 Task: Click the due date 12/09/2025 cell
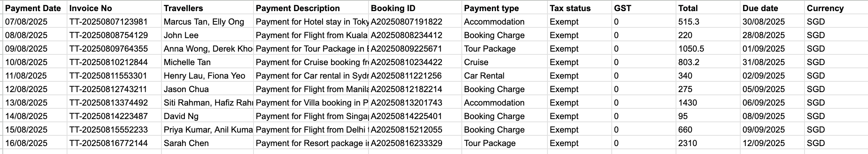tap(772, 143)
